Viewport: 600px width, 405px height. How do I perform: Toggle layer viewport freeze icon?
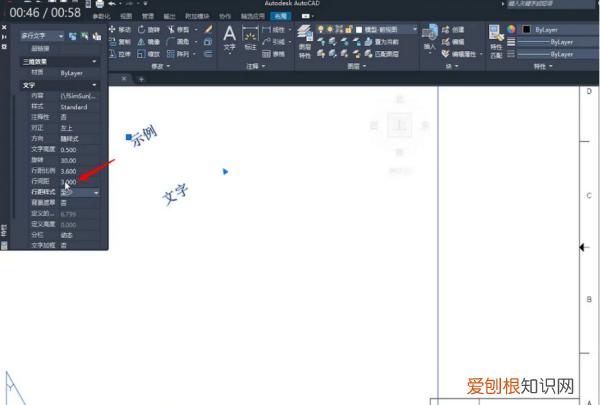[x=339, y=29]
